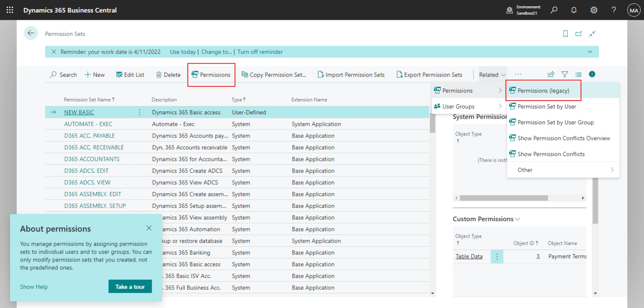
Task: Click the bookmark page icon
Action: pos(565,34)
